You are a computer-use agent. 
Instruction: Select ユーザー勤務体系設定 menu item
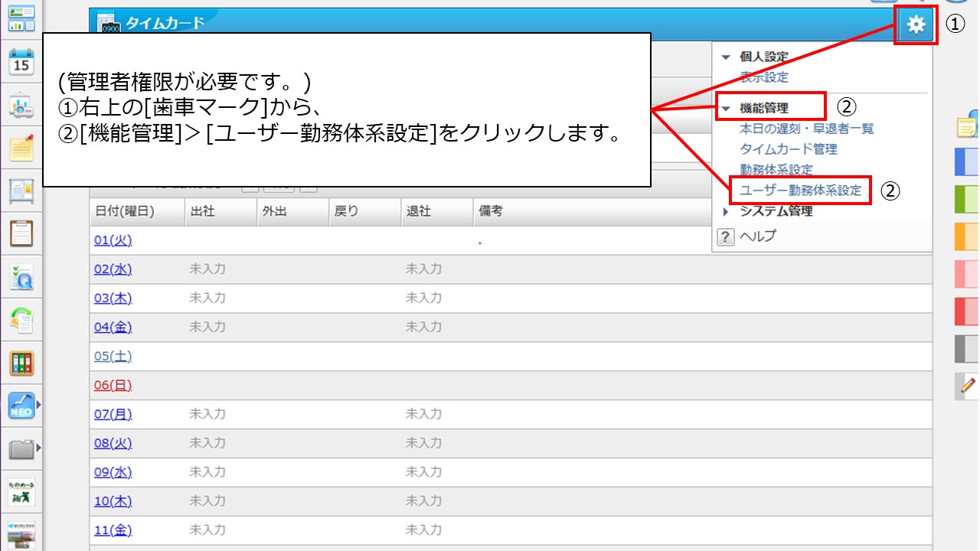(x=800, y=191)
